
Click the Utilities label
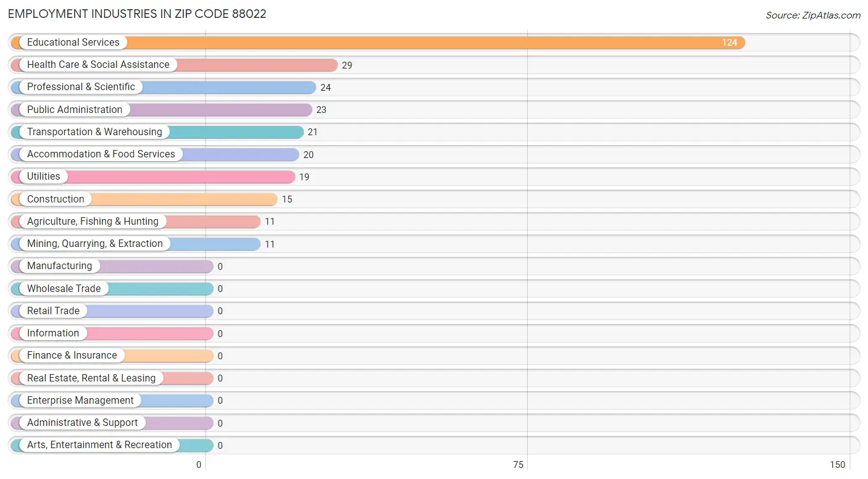[44, 176]
